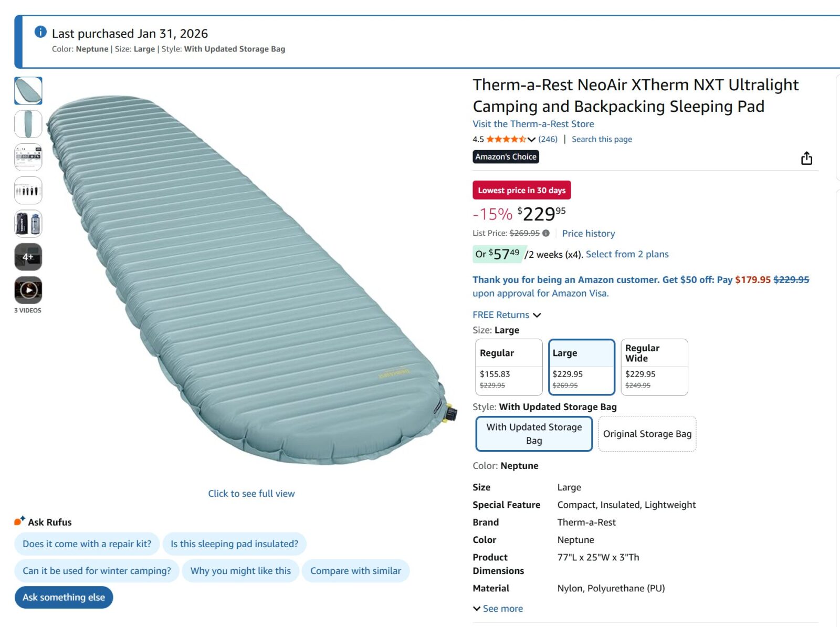Choose the Regular Wide size option
The image size is (840, 627).
pos(654,367)
